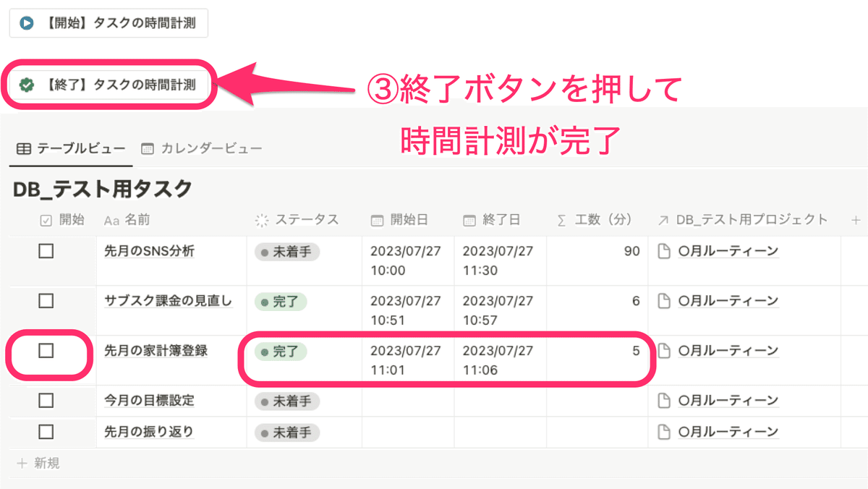This screenshot has width=868, height=489.
Task: Add a new row with ＋ 新規
Action: pyautogui.click(x=38, y=463)
